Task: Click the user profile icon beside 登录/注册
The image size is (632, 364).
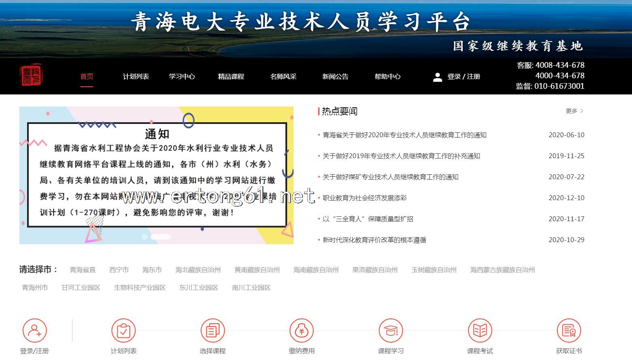Action: [437, 77]
